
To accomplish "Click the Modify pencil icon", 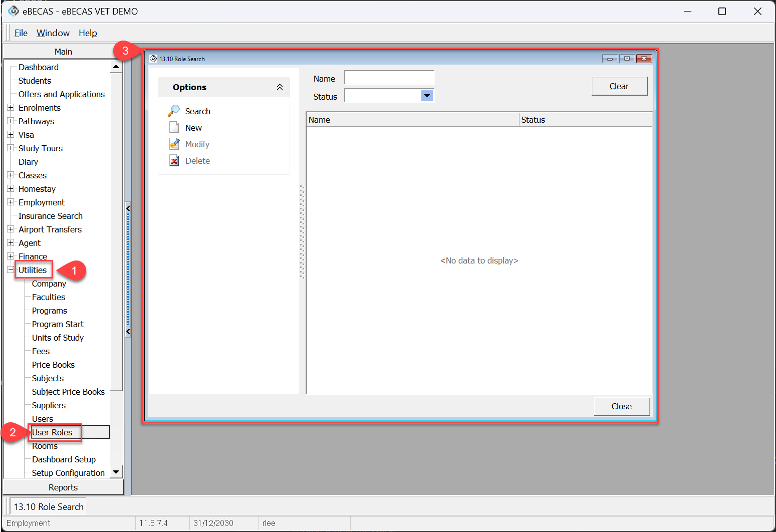I will pos(174,144).
